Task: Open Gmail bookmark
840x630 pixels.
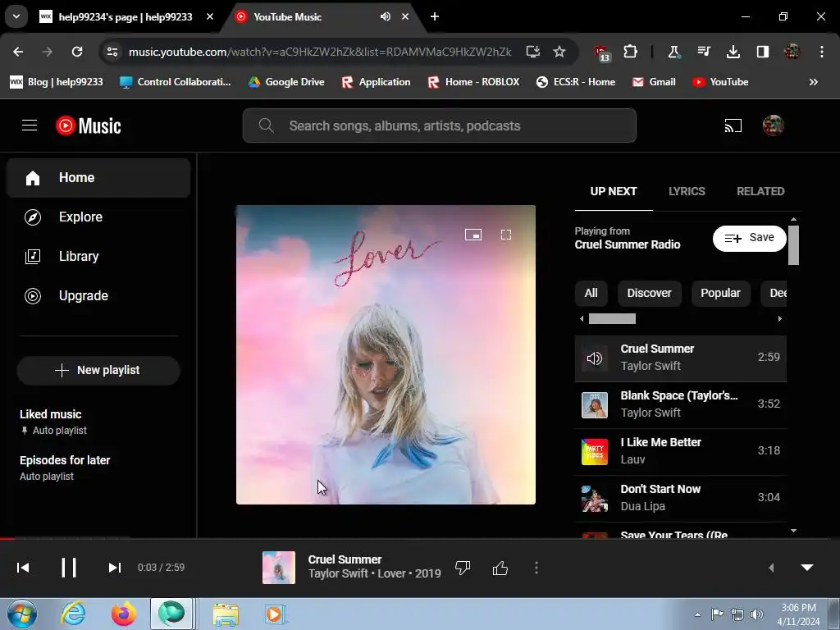Action: point(654,82)
